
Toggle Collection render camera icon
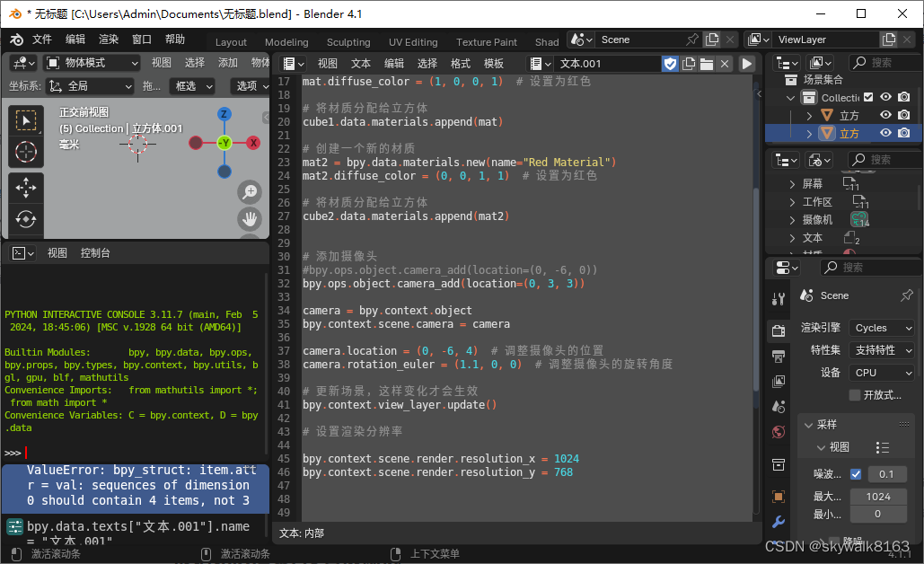coord(904,97)
